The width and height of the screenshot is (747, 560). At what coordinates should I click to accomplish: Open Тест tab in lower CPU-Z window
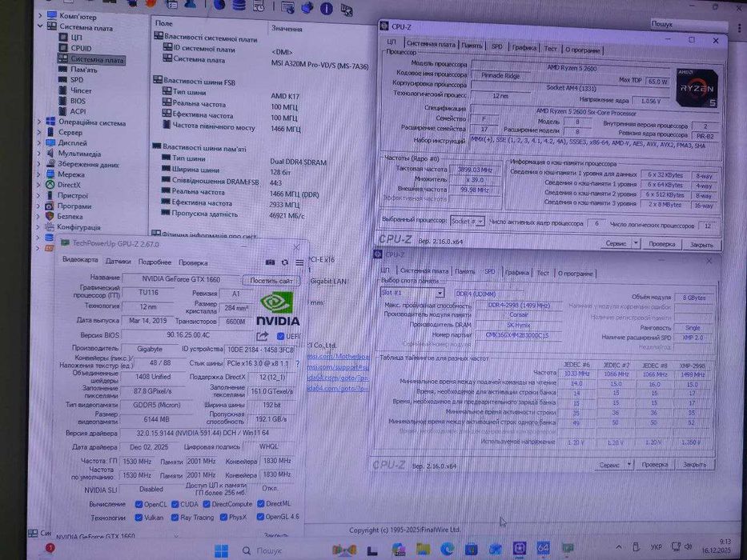pos(543,273)
